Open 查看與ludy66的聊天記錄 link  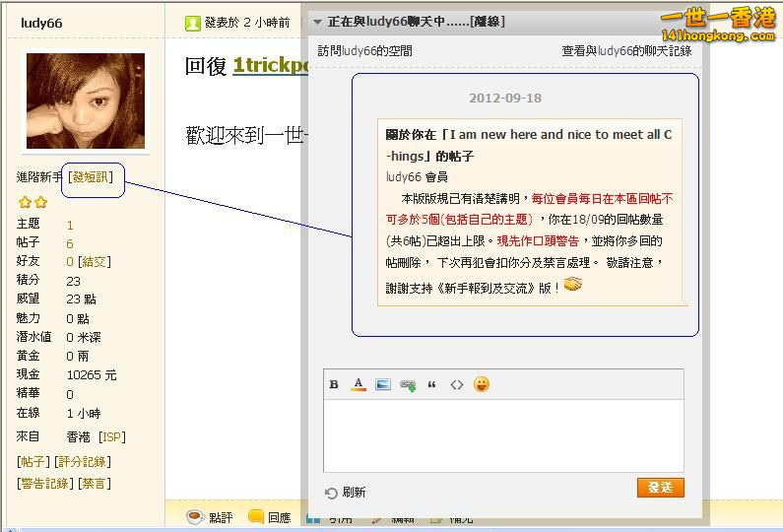[x=626, y=51]
